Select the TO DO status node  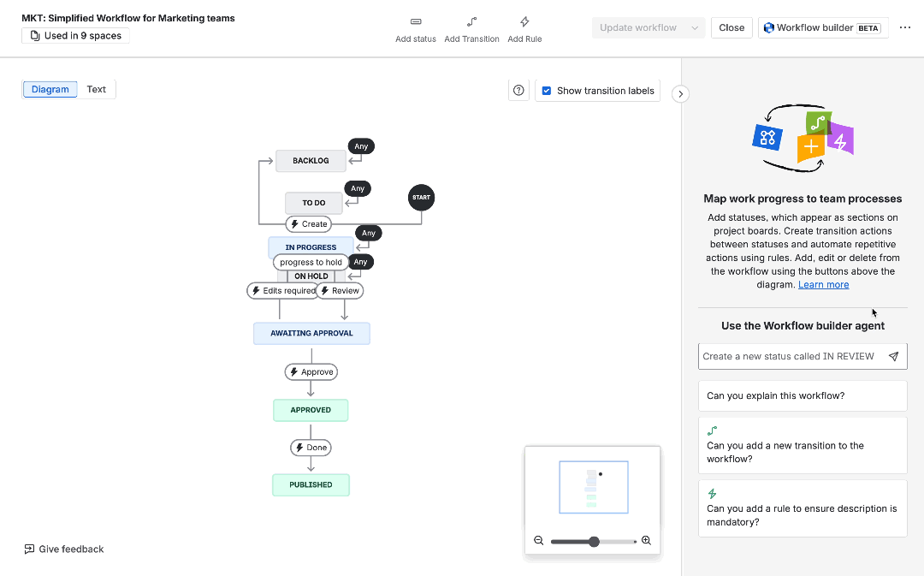point(313,203)
